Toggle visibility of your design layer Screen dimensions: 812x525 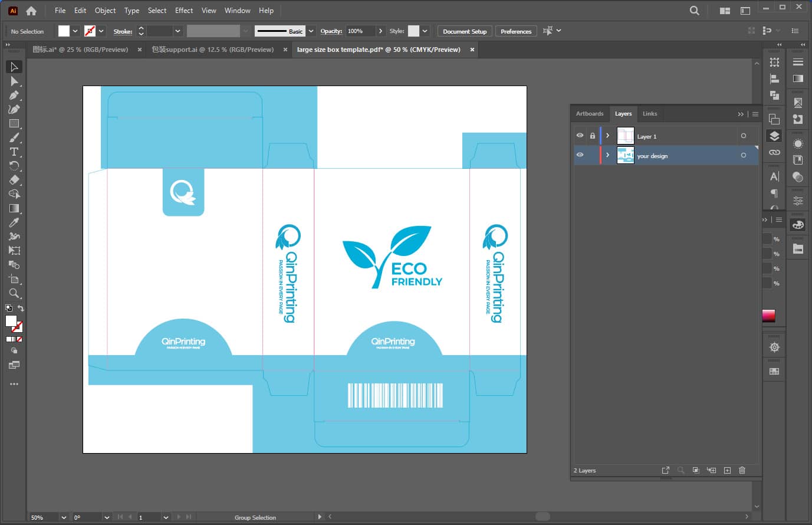point(580,155)
